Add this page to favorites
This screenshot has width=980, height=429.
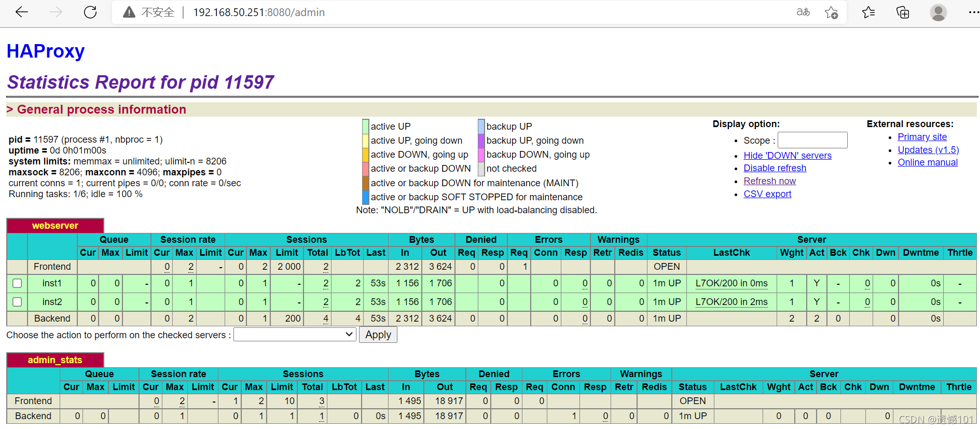point(831,12)
